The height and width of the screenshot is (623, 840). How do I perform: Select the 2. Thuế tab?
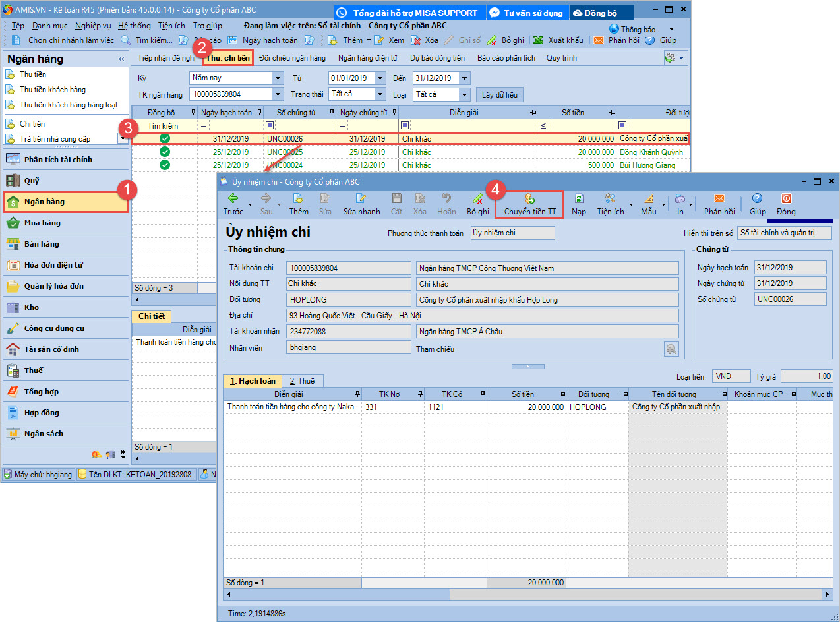[x=302, y=381]
